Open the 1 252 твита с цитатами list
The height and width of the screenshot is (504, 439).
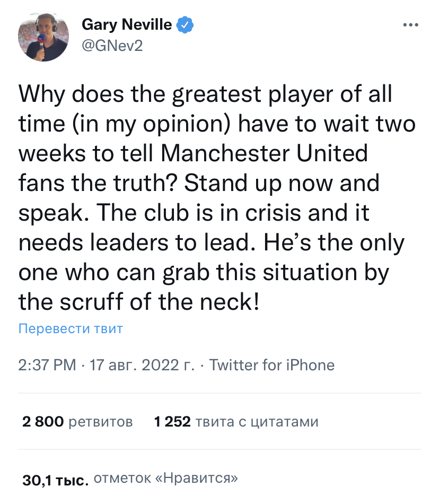pyautogui.click(x=236, y=422)
